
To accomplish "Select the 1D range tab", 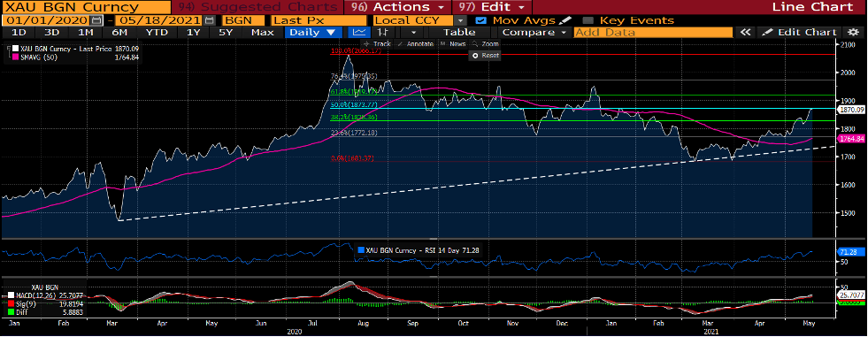I will coord(19,32).
